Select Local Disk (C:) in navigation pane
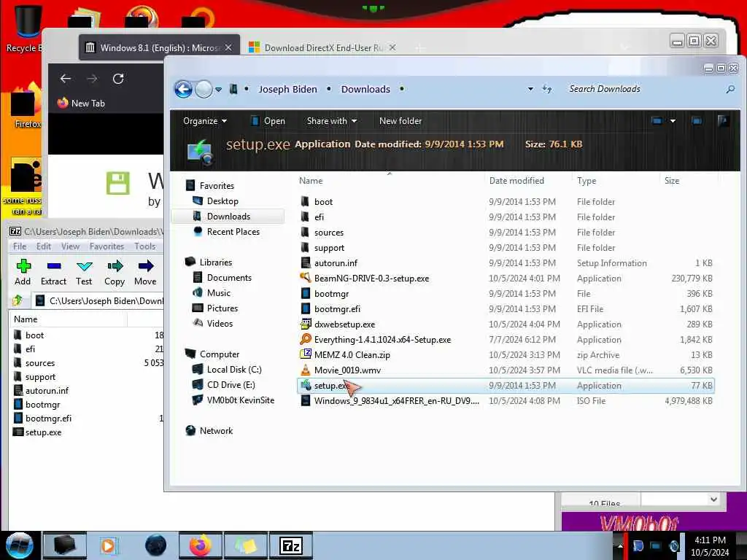 tap(233, 369)
